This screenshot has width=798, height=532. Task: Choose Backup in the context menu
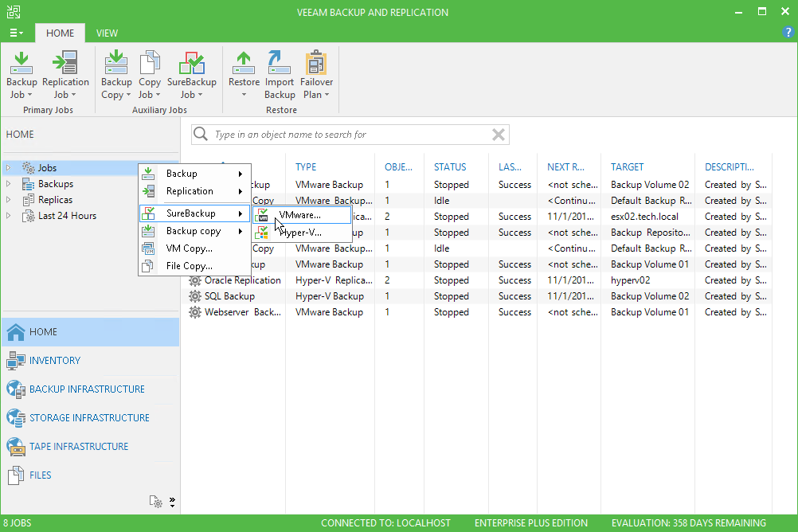coord(195,174)
